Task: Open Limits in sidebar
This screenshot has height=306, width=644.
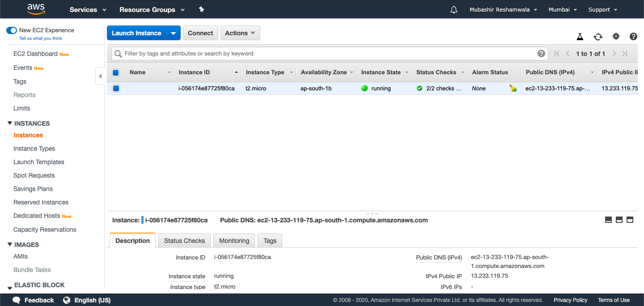Action: 22,108
